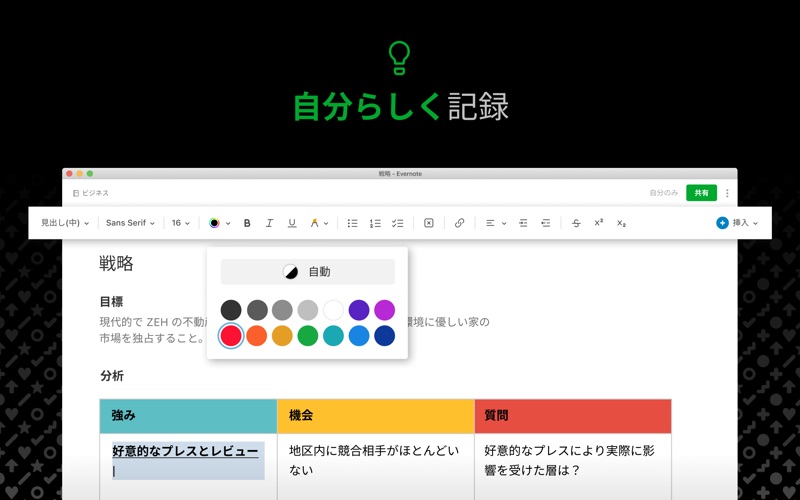Insert a hyperlink
Image resolution: width=800 pixels, height=500 pixels.
coord(459,223)
